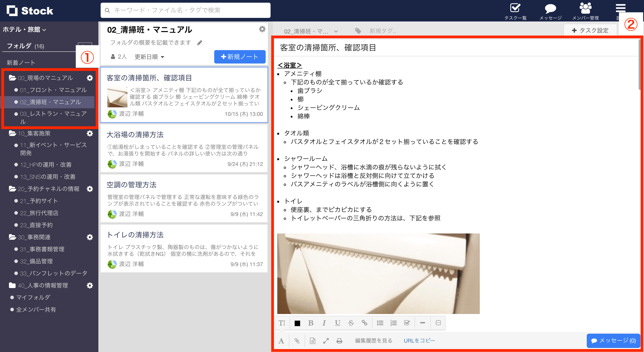Click the note template document icon
This screenshot has width=644, height=352.
pyautogui.click(x=312, y=341)
